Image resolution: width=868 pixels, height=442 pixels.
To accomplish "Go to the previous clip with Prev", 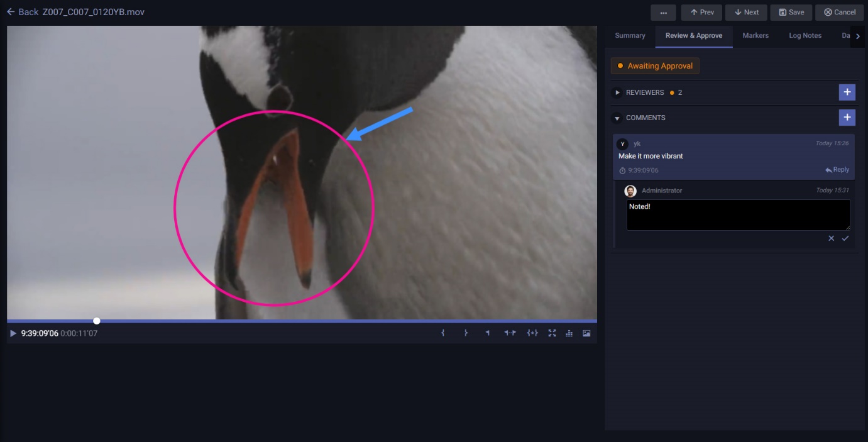I will click(701, 13).
